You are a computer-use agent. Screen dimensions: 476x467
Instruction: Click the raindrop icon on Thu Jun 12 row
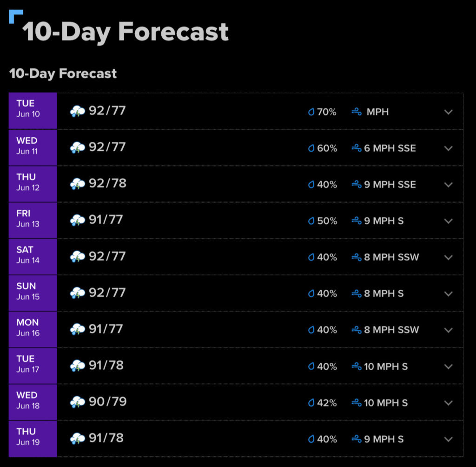(311, 185)
